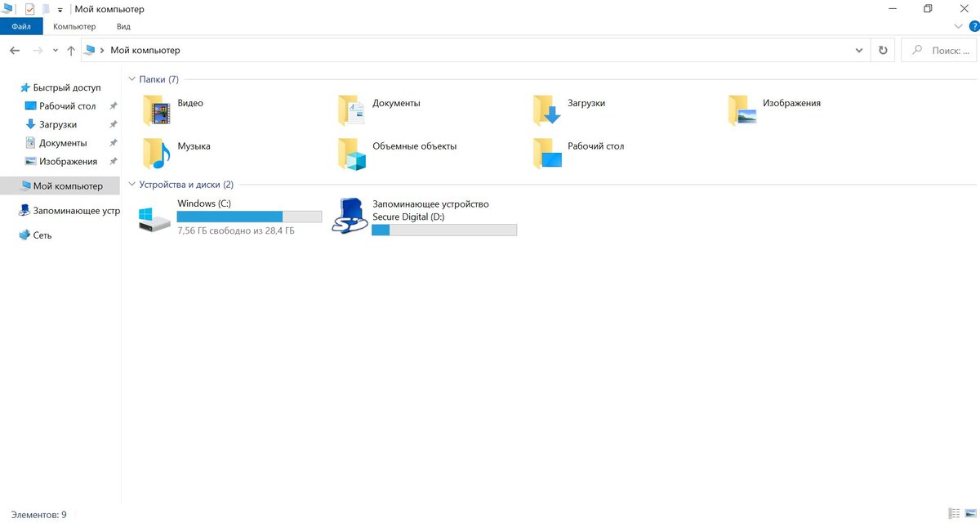The height and width of the screenshot is (523, 980).
Task: Click the Загрузки folder icon in the Папки group
Action: coord(546,110)
